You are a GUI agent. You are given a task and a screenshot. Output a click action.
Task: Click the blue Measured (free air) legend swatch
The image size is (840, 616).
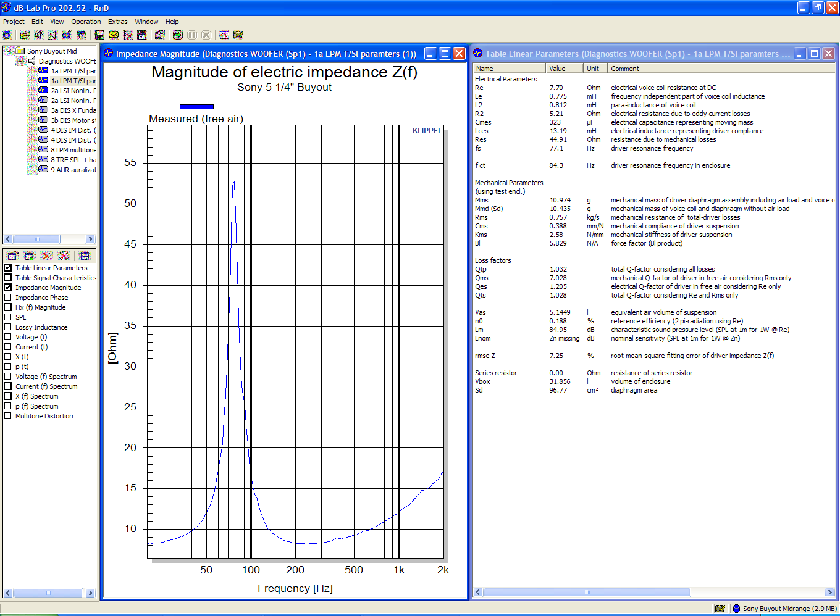click(196, 107)
